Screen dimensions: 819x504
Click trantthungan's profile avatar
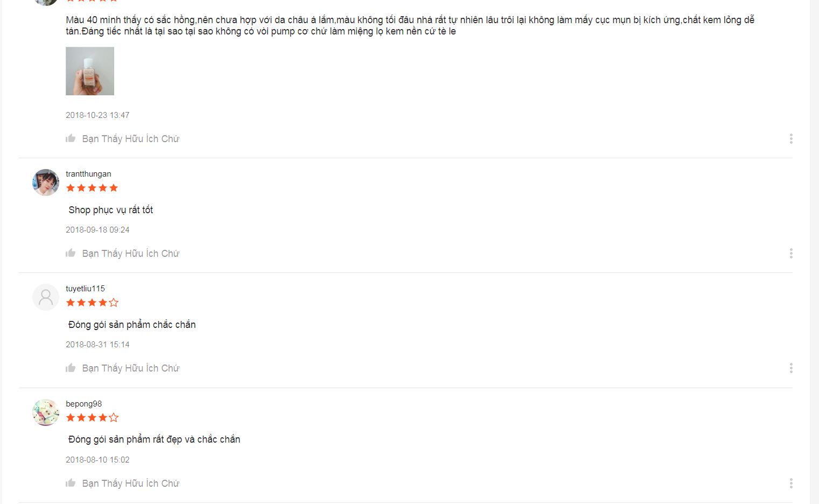46,183
